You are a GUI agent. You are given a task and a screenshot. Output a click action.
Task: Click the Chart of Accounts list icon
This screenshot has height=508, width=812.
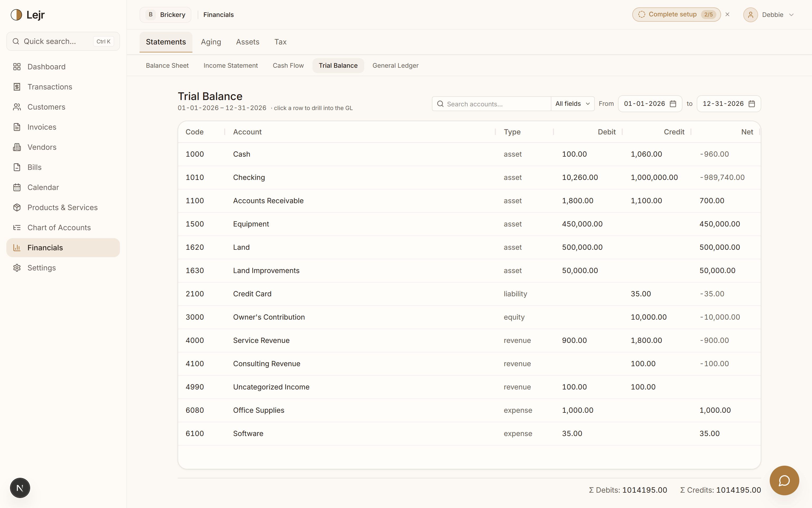tap(17, 228)
